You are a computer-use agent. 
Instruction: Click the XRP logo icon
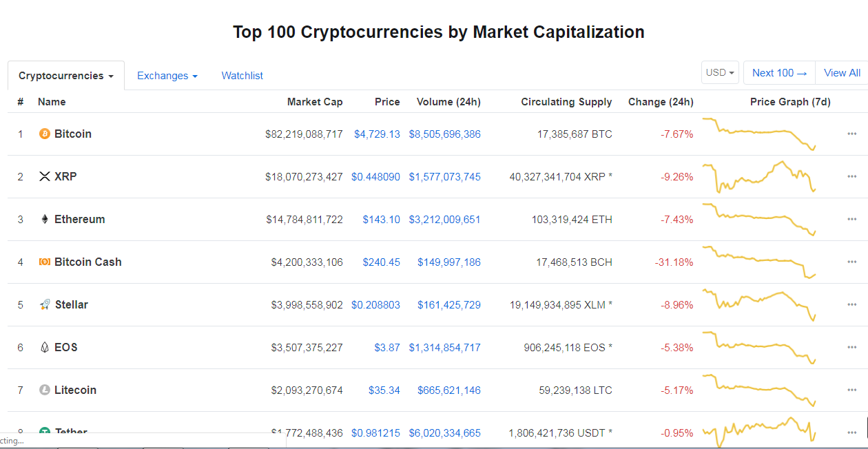click(x=45, y=176)
